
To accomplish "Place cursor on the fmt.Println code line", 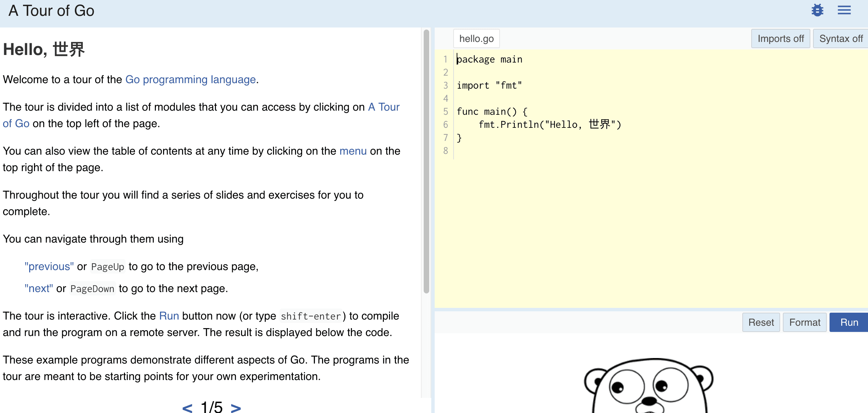I will coord(549,125).
